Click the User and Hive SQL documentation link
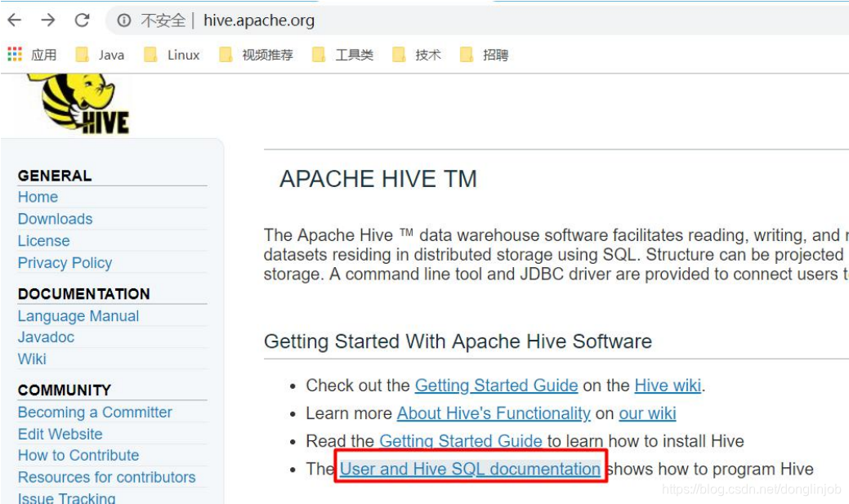849x504 pixels. pos(470,469)
